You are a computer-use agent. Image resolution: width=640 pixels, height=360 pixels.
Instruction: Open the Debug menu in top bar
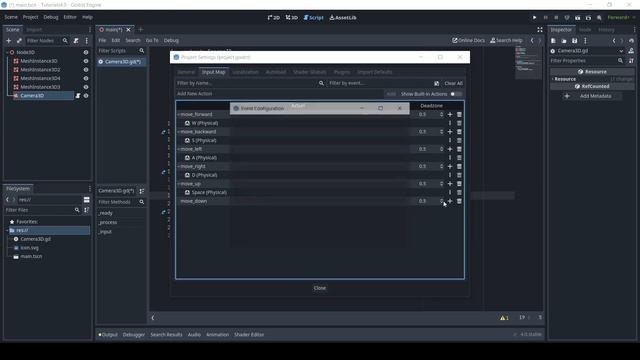coord(51,17)
